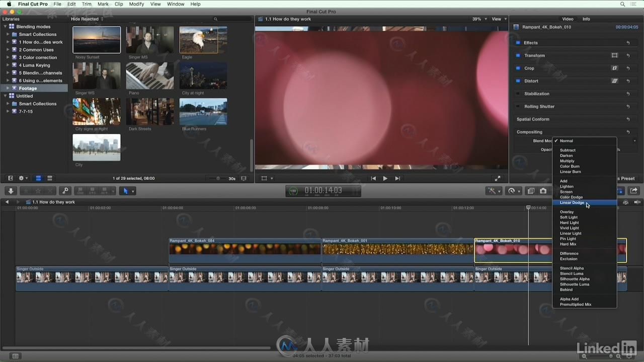Open the Photos browser camera icon
Image resolution: width=644 pixels, height=362 pixels.
543,191
